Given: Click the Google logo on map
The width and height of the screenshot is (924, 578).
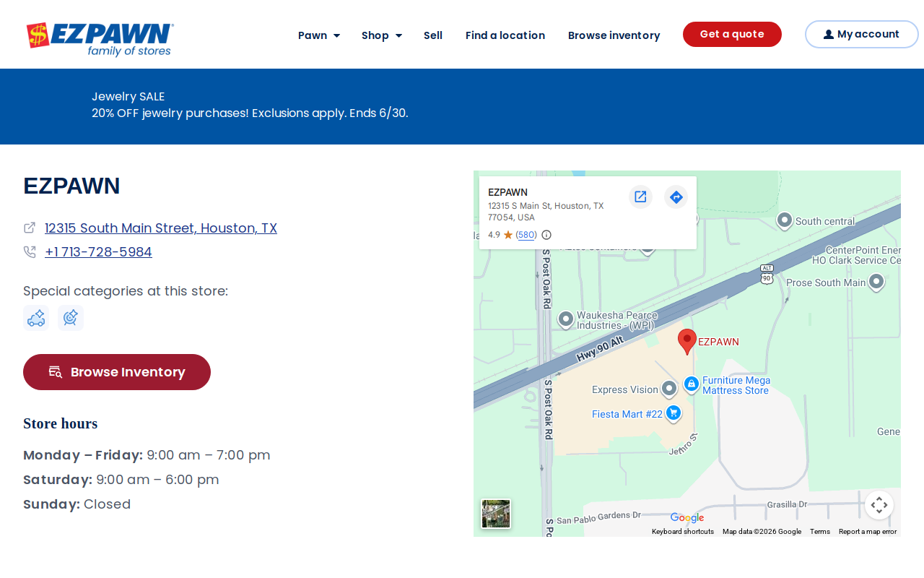Looking at the screenshot, I should [x=687, y=518].
